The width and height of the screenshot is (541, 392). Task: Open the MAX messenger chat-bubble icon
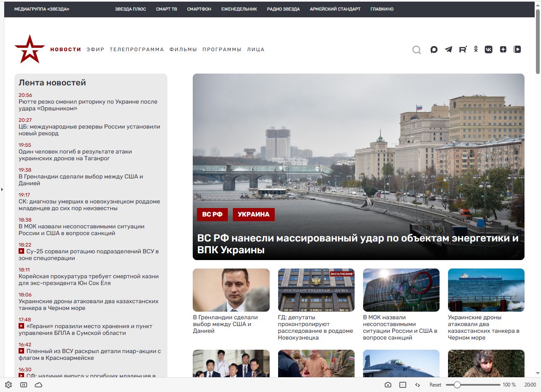434,49
